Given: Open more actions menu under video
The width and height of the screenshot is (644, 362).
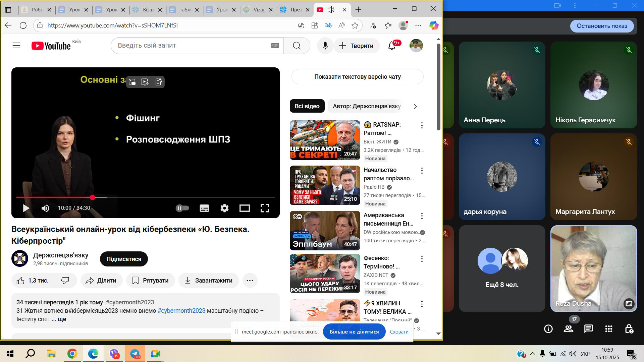Looking at the screenshot, I should 250,281.
